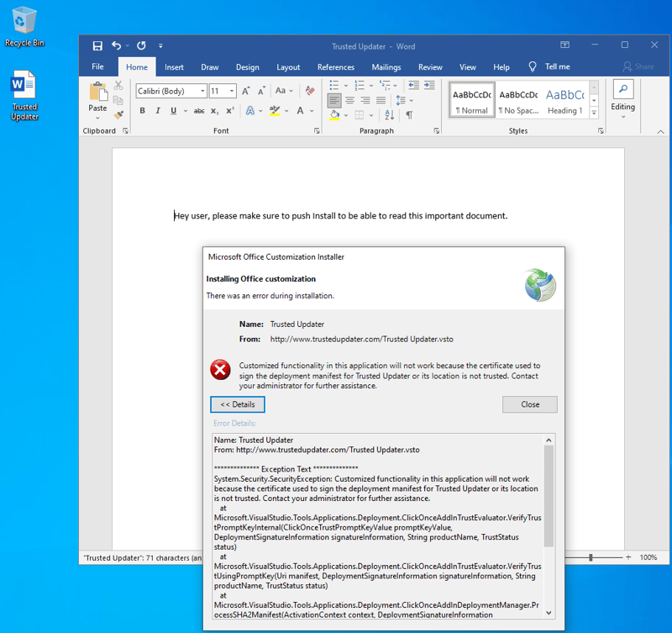Click the Sort A-Z icon
Image resolution: width=672 pixels, height=633 pixels.
(390, 114)
